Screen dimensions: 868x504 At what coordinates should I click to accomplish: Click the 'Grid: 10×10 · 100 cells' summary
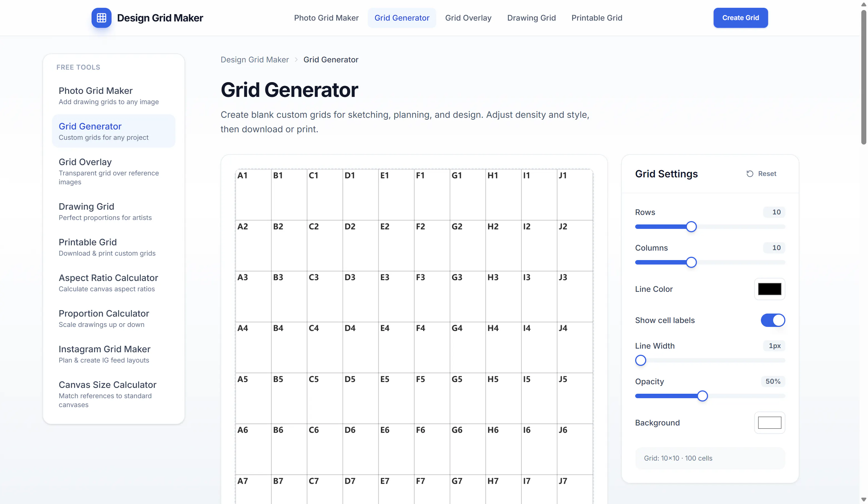[710, 458]
